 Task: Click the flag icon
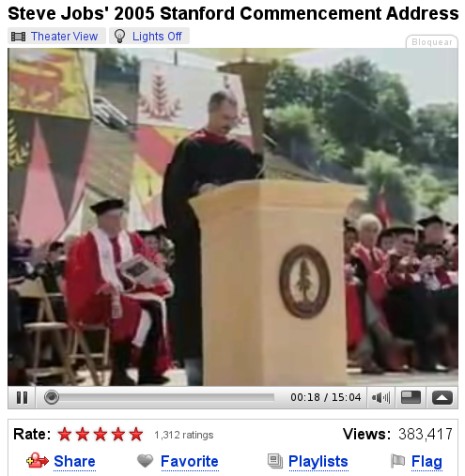click(397, 461)
